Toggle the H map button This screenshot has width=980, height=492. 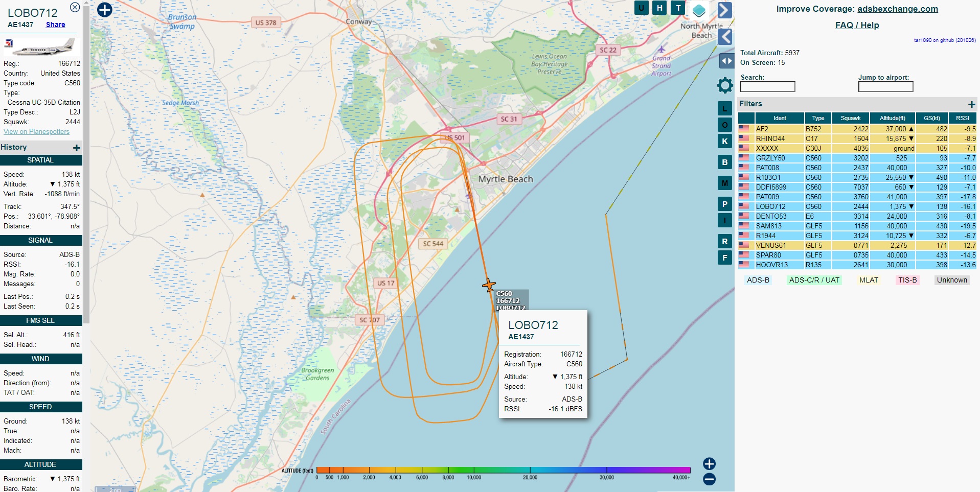tap(659, 8)
